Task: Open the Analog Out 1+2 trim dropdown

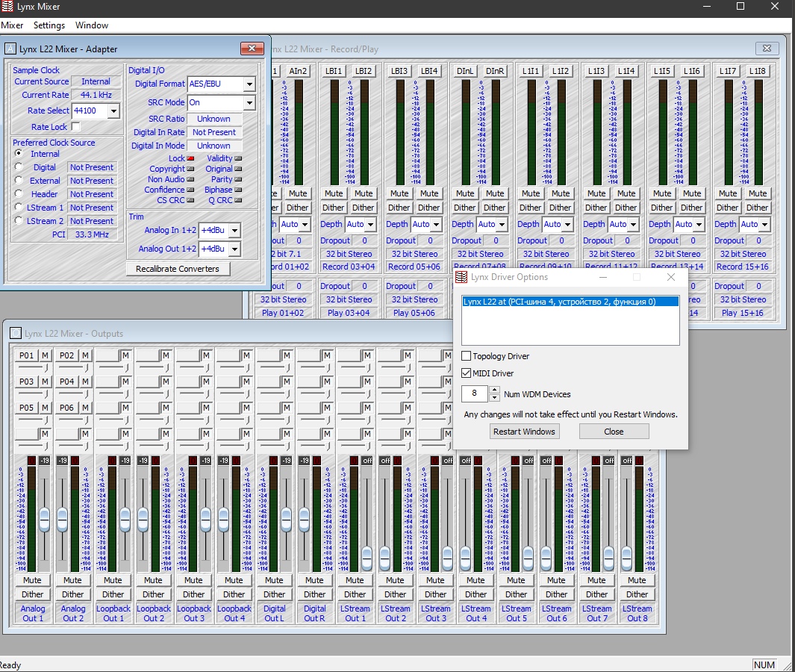Action: (x=234, y=249)
